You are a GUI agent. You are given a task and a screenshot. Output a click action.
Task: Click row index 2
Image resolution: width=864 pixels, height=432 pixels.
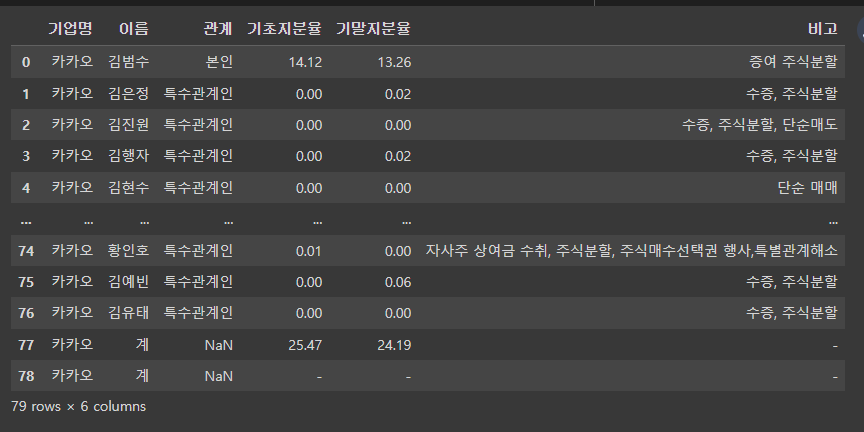(26, 125)
